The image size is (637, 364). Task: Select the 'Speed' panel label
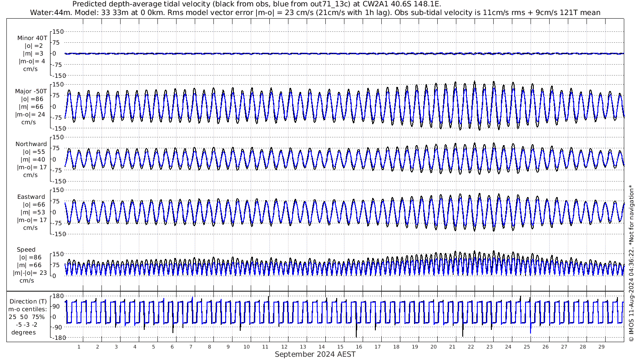[26, 250]
